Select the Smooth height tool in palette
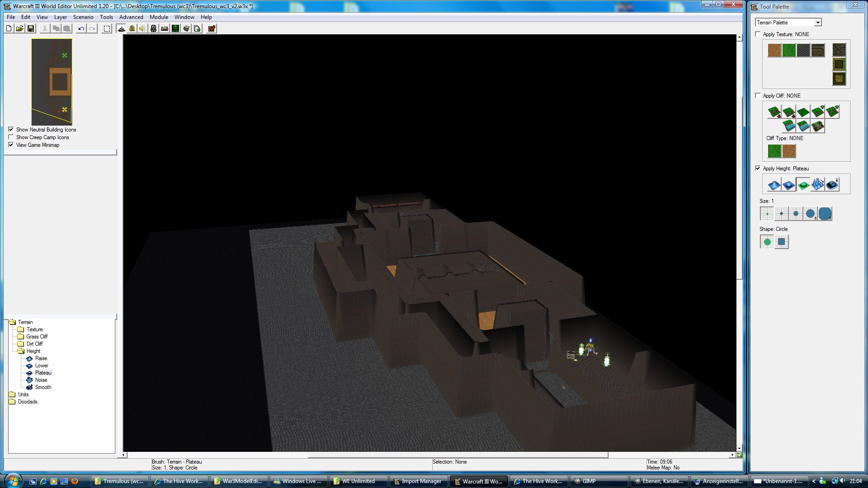Image resolution: width=868 pixels, height=488 pixels. coord(832,184)
